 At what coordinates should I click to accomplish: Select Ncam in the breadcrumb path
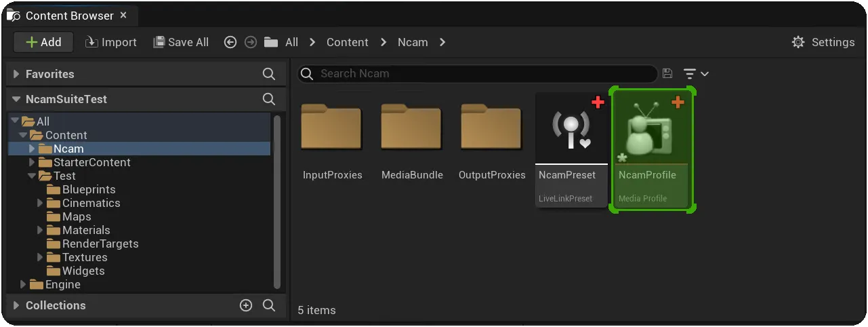pos(413,42)
